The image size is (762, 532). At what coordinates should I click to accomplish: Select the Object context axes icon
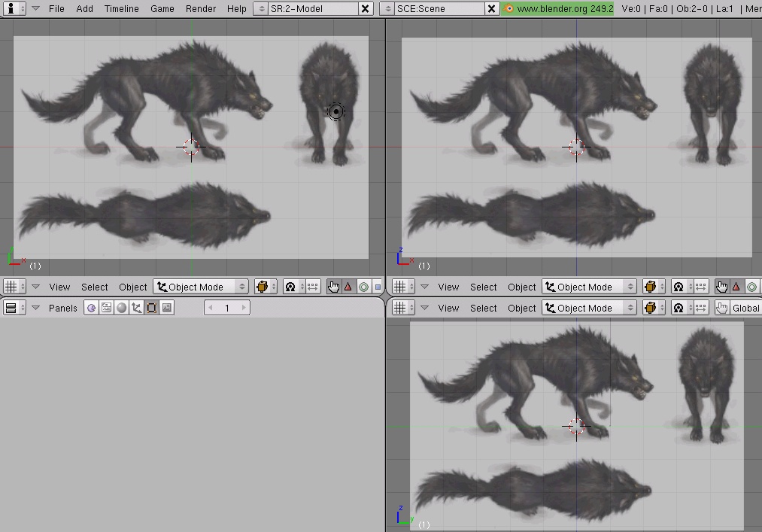(x=137, y=308)
